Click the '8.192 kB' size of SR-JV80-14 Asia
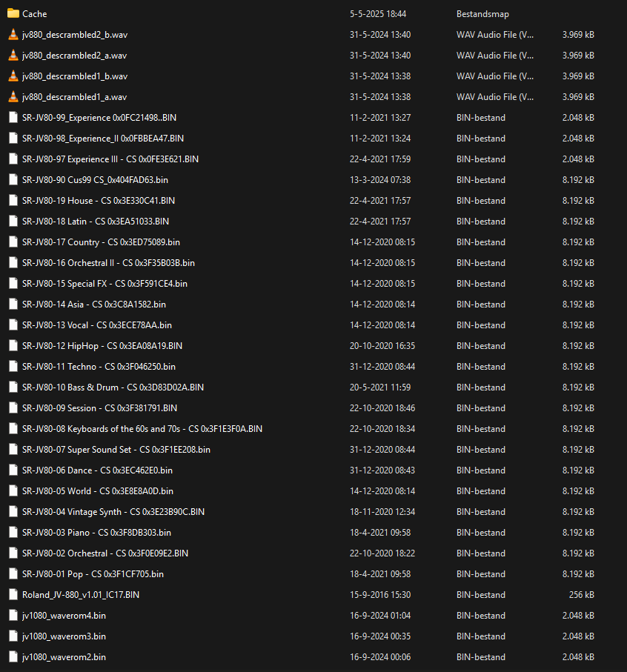 [578, 305]
